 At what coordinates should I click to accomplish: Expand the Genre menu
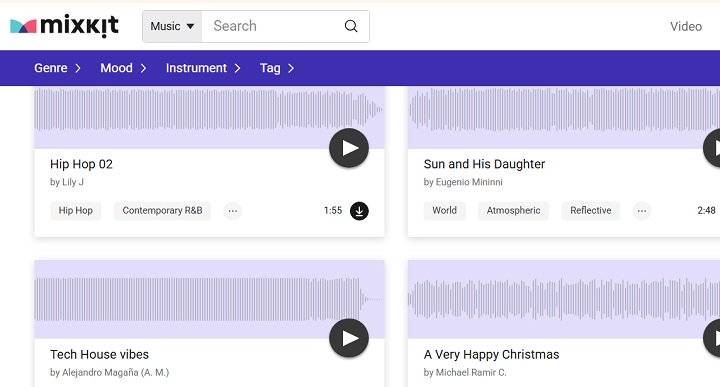57,68
